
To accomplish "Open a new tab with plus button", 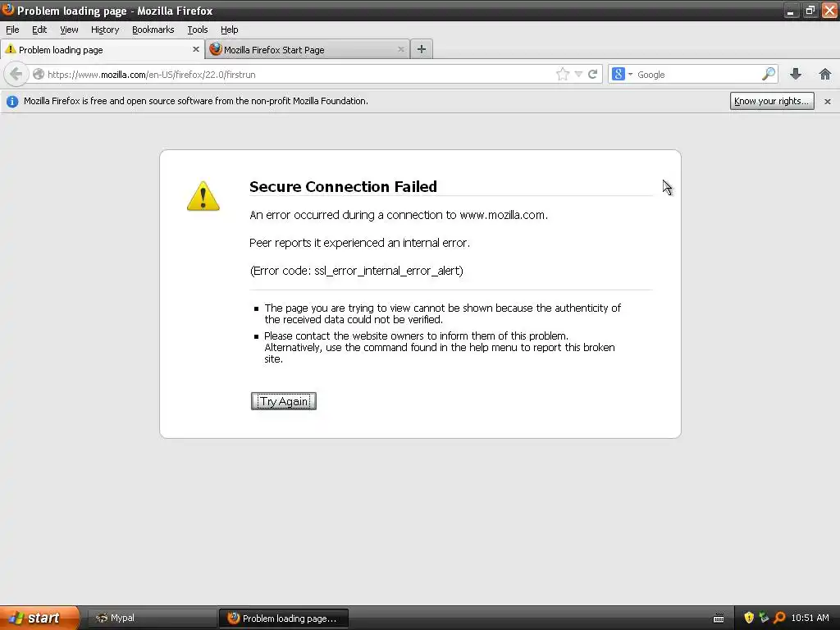I will coord(422,49).
